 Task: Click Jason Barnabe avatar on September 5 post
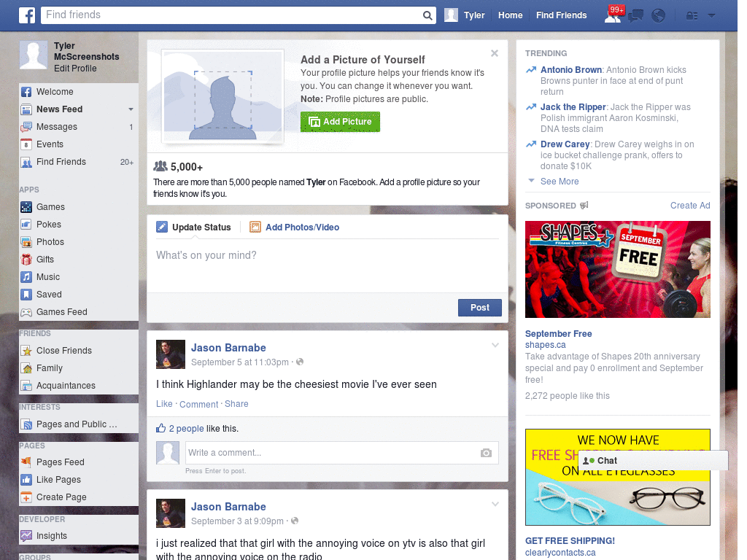pyautogui.click(x=171, y=354)
